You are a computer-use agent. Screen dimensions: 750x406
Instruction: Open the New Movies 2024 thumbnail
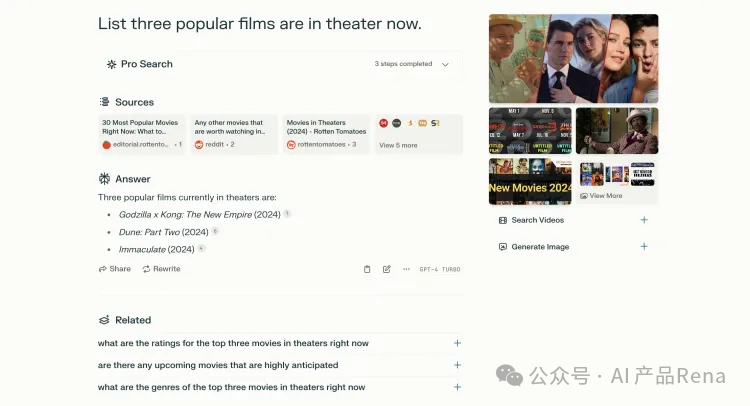[530, 181]
